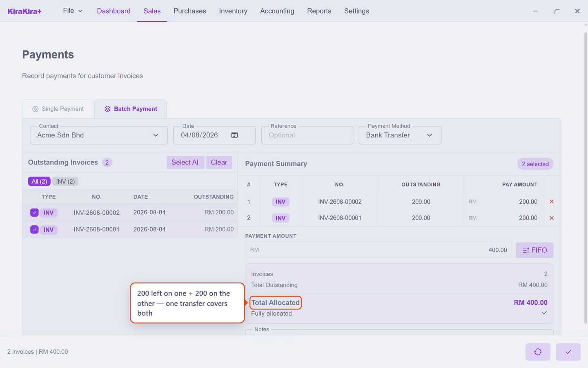Image resolution: width=588 pixels, height=368 pixels.
Task: Open the File menu dropdown
Action: [73, 11]
